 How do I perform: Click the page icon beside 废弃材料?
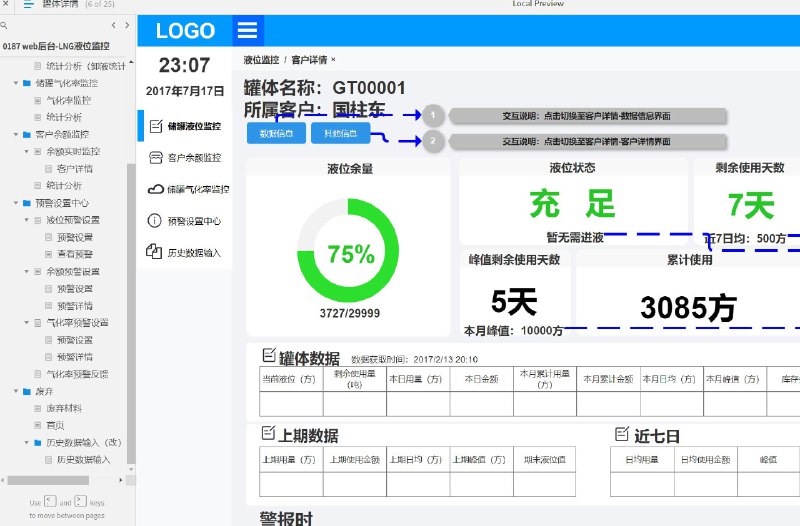pyautogui.click(x=37, y=408)
